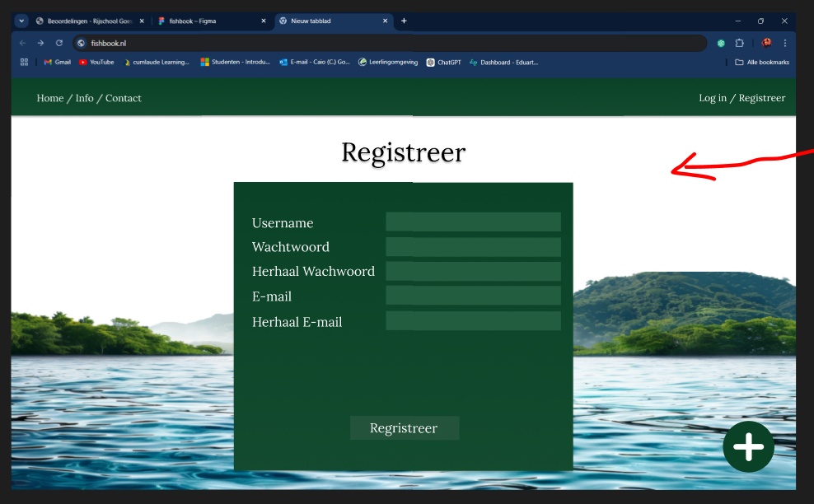This screenshot has height=504, width=814.
Task: Open the Alle bookmarks folder
Action: pos(762,62)
